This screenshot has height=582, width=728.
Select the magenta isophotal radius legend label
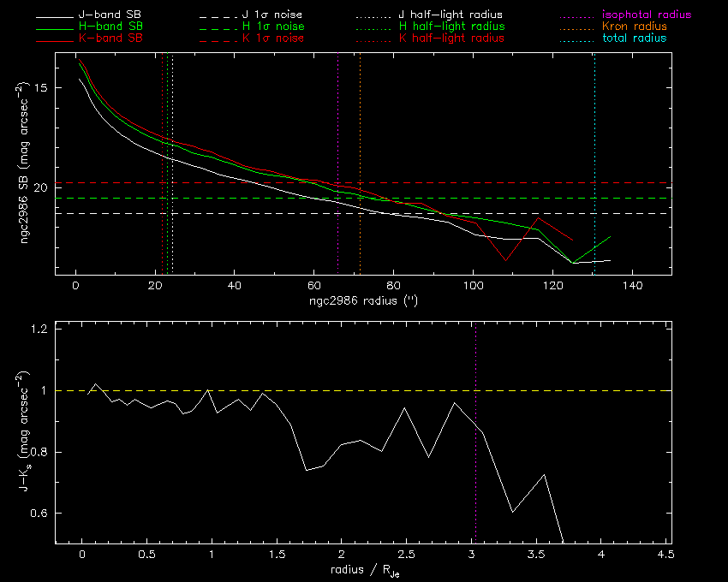(647, 15)
